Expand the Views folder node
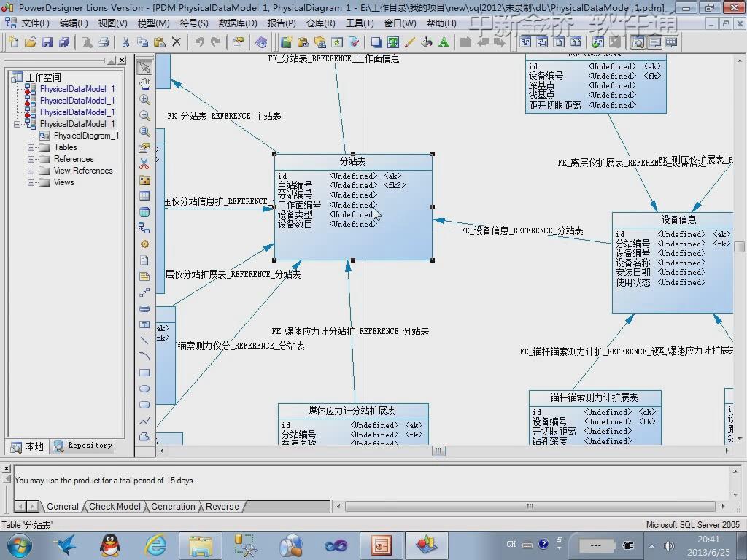Screen dimensions: 747x560 tap(31, 182)
